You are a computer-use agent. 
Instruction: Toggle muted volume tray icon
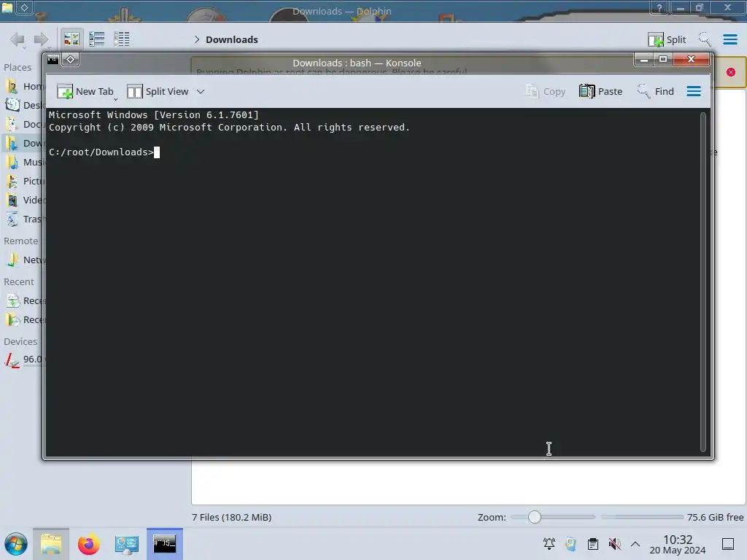pos(614,544)
